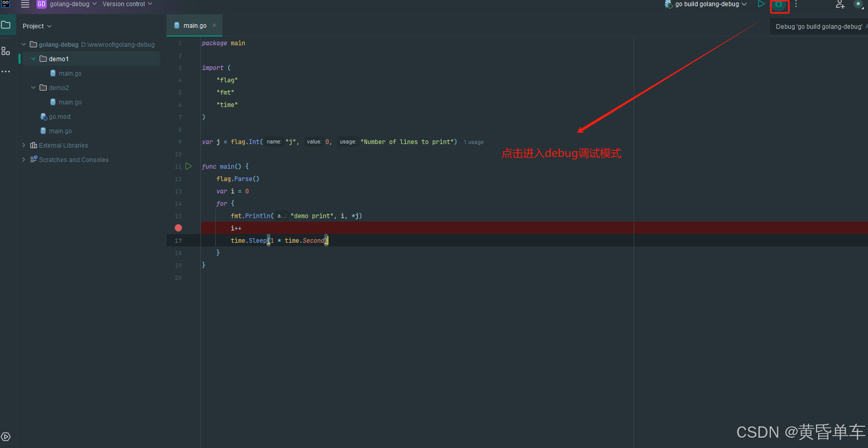Open the Structure tool window icon
868x448 pixels.
(6, 51)
